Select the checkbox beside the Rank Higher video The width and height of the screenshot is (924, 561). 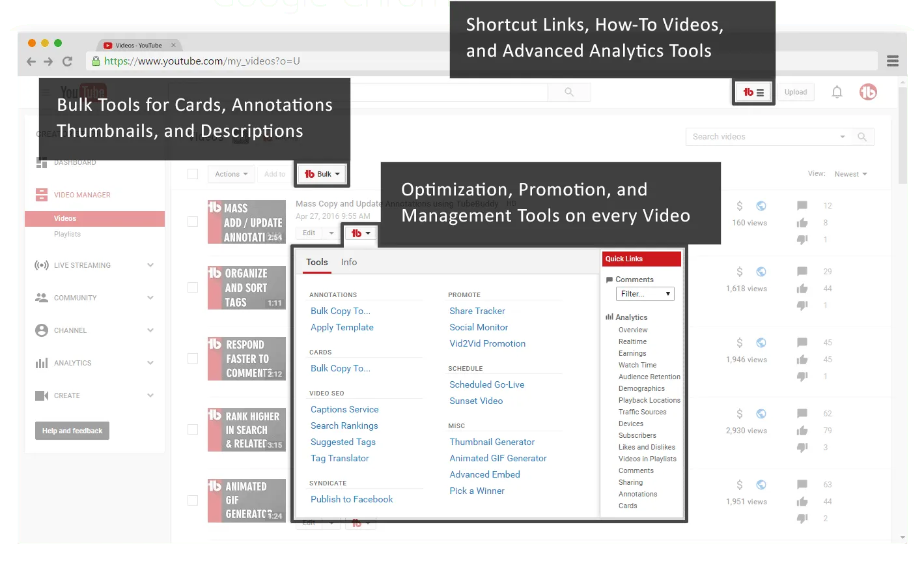click(192, 430)
